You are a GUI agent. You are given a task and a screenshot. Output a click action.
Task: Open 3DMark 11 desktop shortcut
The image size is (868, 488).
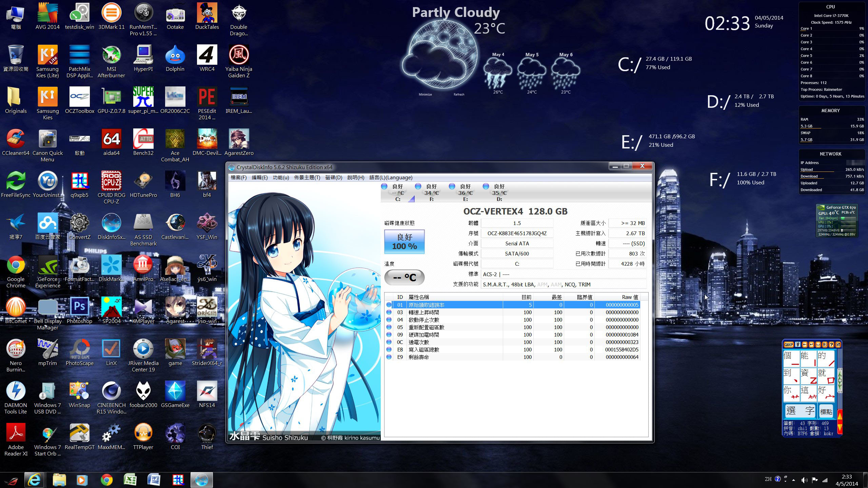(111, 16)
